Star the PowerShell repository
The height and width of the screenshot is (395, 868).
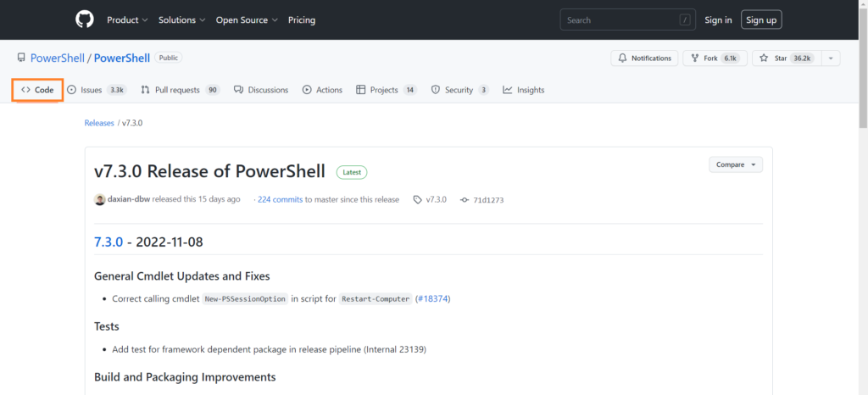pyautogui.click(x=787, y=58)
